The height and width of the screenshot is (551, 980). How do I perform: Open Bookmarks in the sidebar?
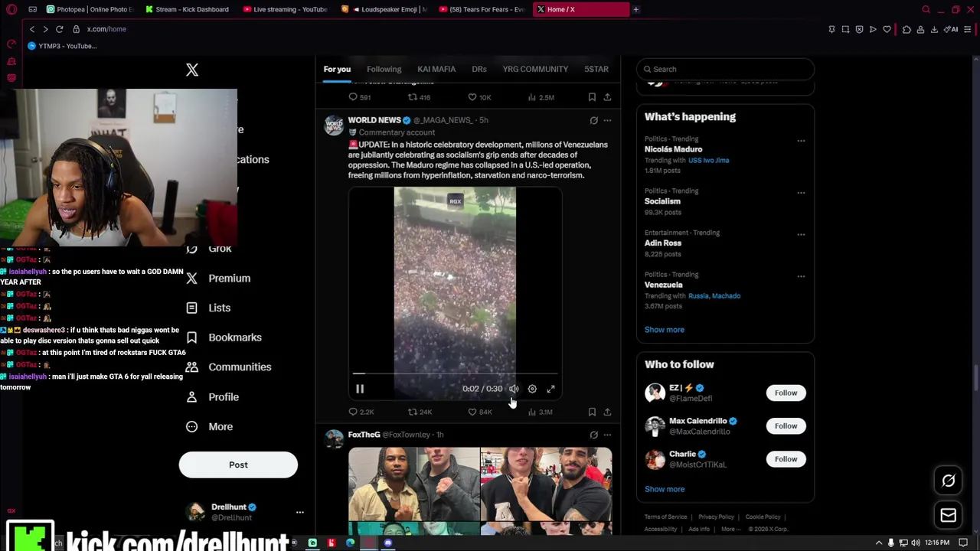point(224,337)
